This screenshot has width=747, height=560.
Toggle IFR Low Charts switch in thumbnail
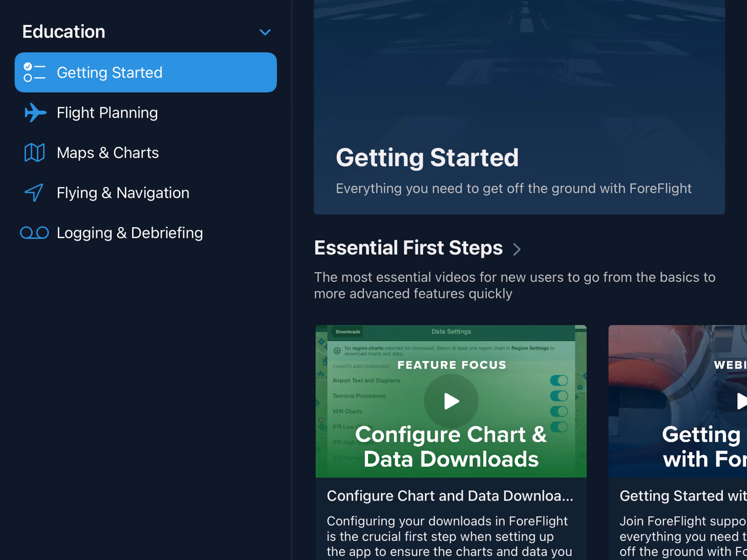tap(559, 427)
